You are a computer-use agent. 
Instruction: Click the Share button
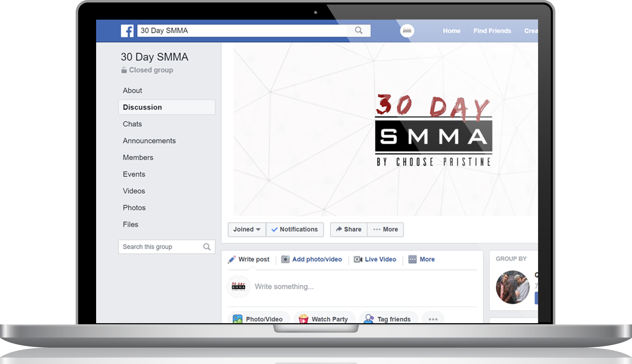point(349,230)
